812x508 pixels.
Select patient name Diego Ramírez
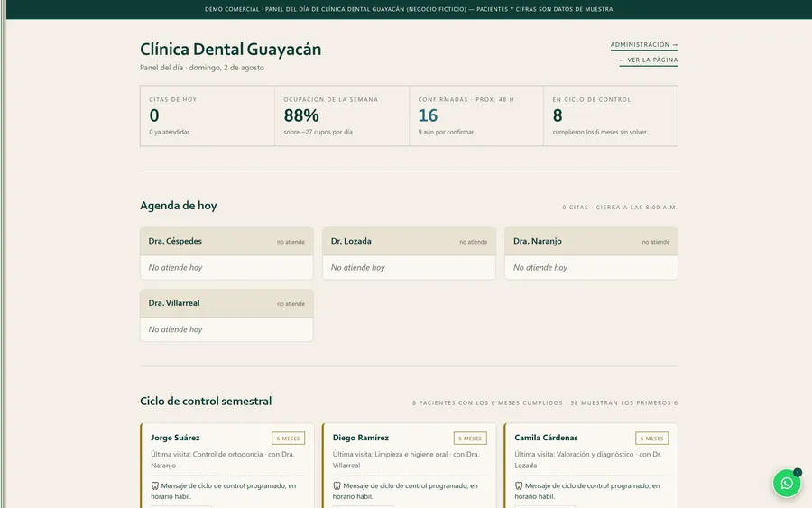tap(360, 438)
